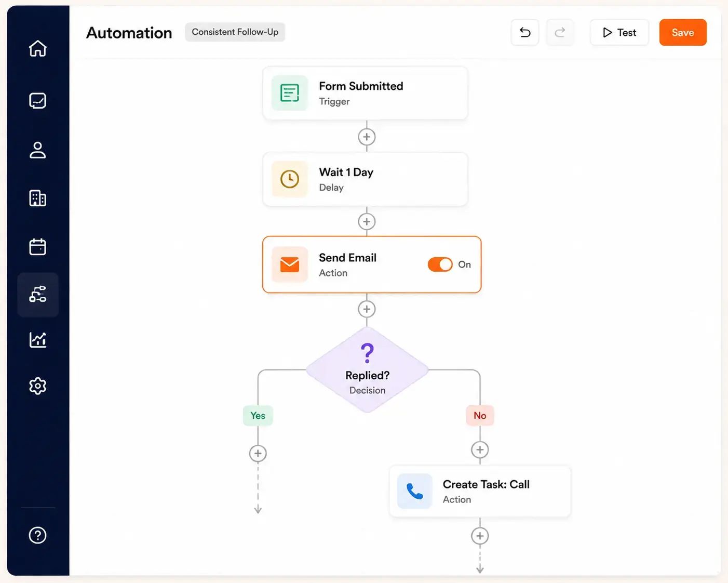Add step under the No branch
Viewport: 728px width, 583px height.
tap(480, 450)
